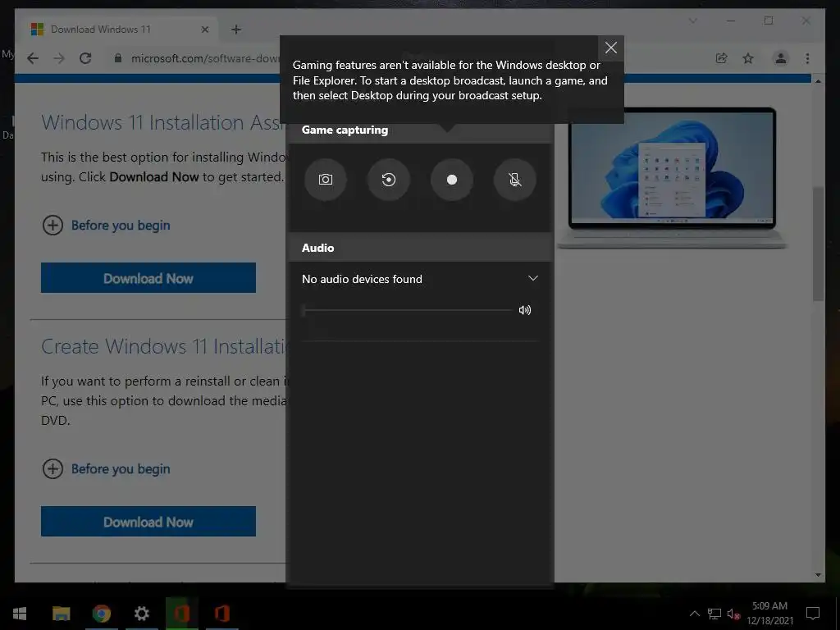Click the record last 30 seconds icon
Image resolution: width=840 pixels, height=630 pixels.
tap(388, 180)
